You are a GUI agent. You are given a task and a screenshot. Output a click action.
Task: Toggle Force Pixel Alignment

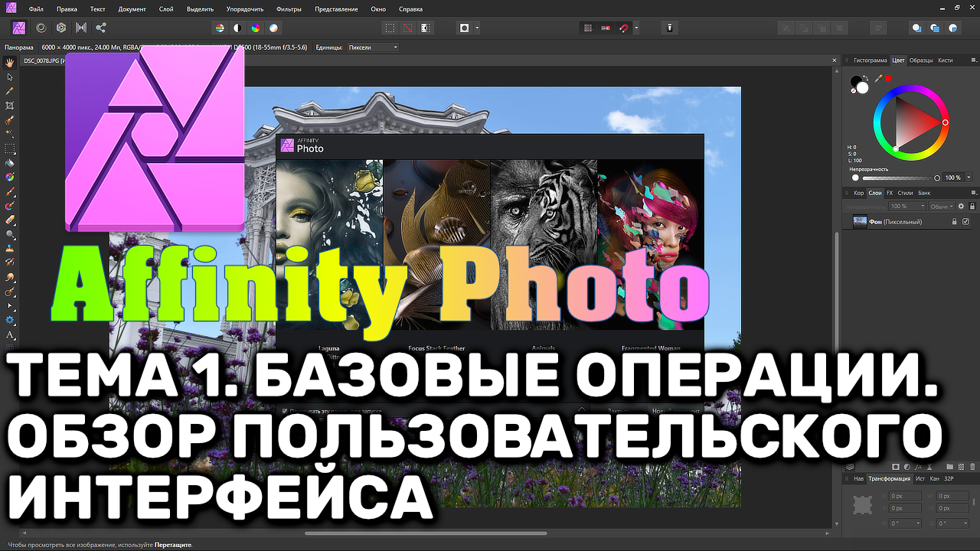point(606,28)
